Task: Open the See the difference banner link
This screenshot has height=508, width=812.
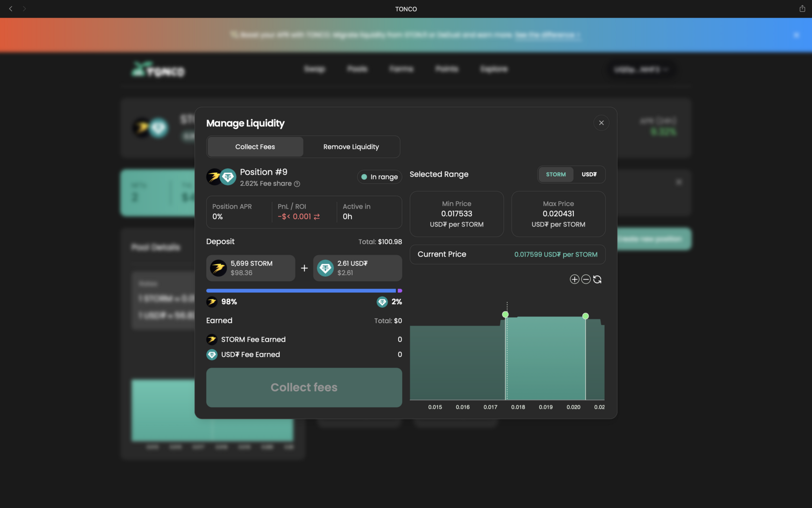Action: coord(547,35)
